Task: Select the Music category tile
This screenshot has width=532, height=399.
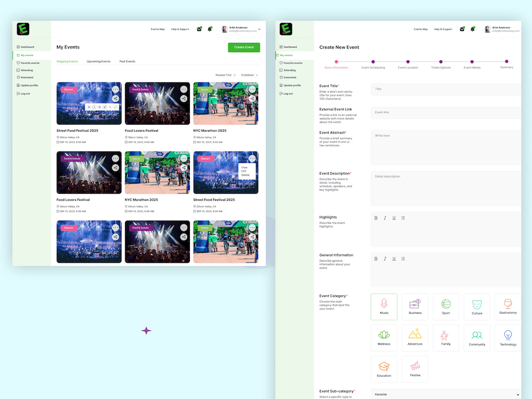Action: pyautogui.click(x=384, y=307)
